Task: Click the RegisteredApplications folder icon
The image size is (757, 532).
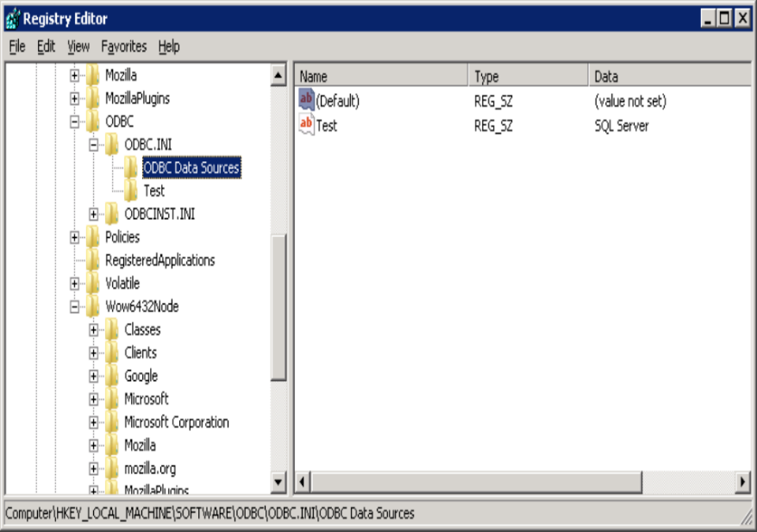Action: pos(93,260)
